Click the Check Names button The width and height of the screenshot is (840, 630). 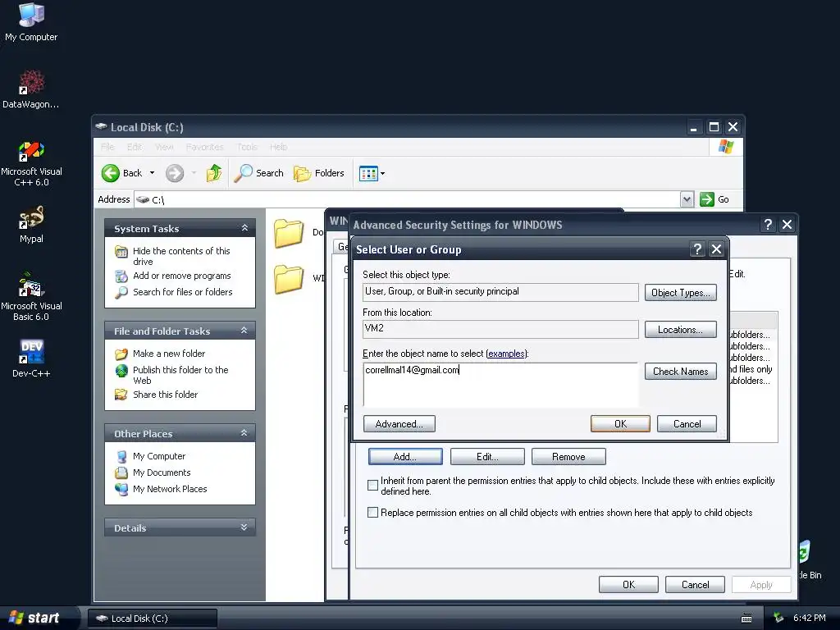(x=680, y=372)
